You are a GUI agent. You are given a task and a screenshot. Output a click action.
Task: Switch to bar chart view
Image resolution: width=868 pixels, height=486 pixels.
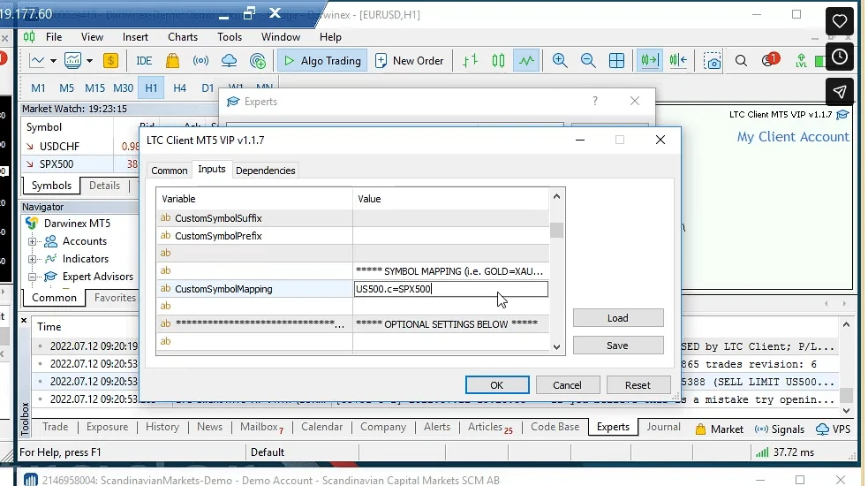click(x=470, y=60)
